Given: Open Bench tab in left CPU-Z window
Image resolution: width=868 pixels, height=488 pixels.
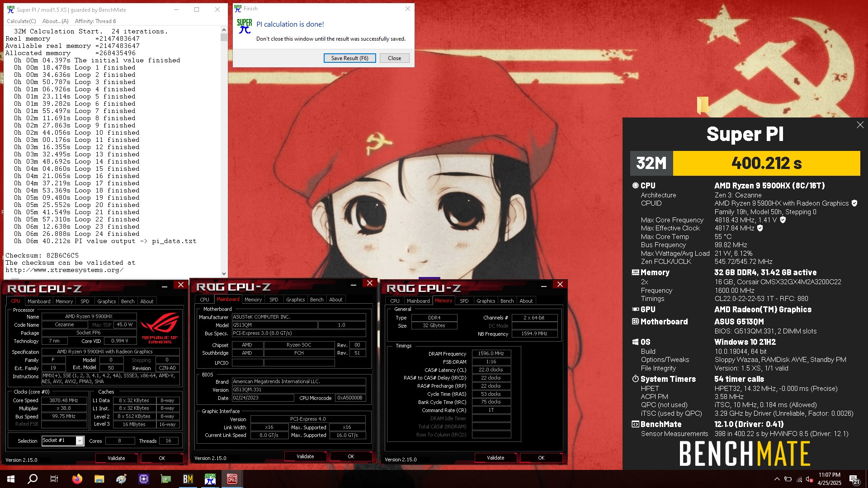Looking at the screenshot, I should [x=128, y=301].
